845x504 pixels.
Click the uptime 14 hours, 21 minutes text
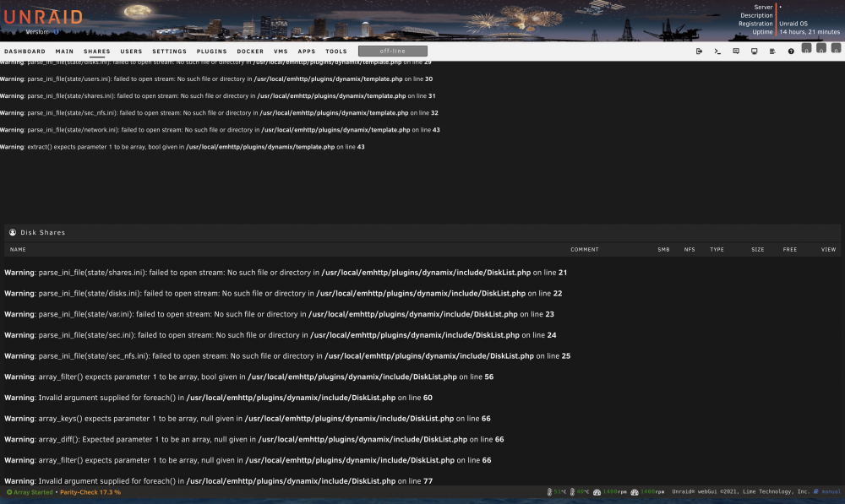tap(809, 32)
